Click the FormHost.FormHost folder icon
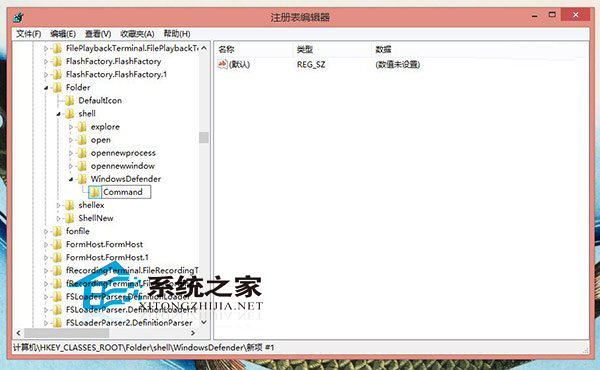Image resolution: width=600 pixels, height=370 pixels. (57, 244)
